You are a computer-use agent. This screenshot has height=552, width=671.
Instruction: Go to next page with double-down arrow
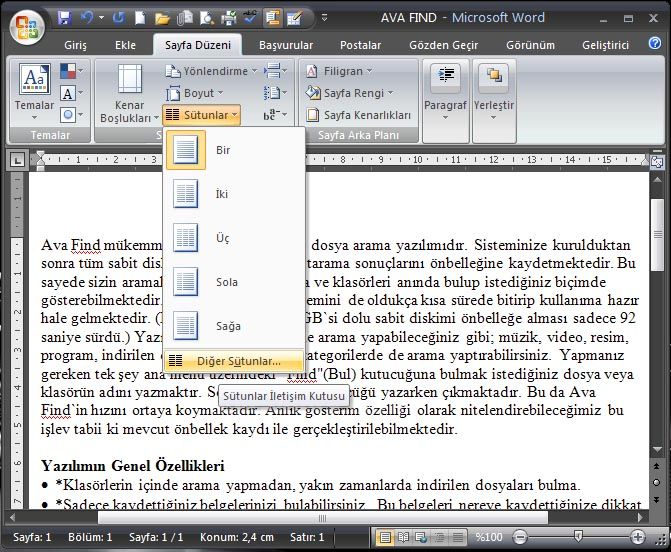[657, 499]
